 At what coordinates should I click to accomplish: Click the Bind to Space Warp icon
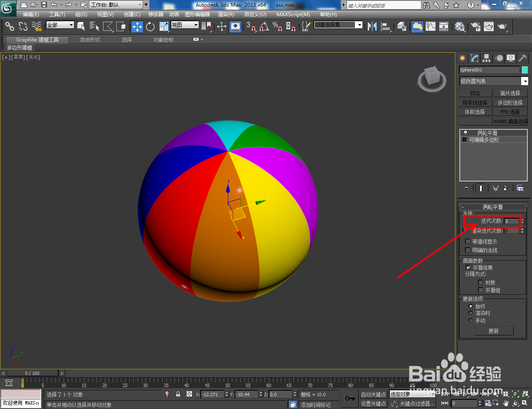(37, 27)
